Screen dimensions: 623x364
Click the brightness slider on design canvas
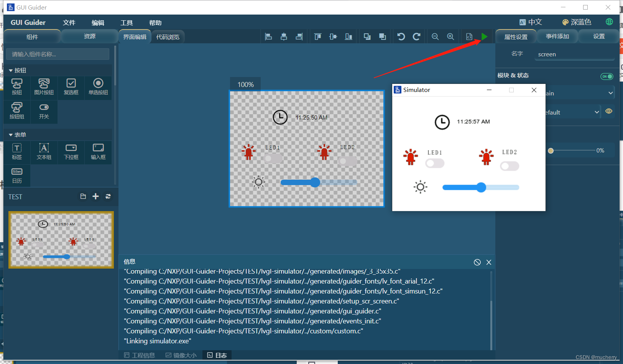point(319,182)
